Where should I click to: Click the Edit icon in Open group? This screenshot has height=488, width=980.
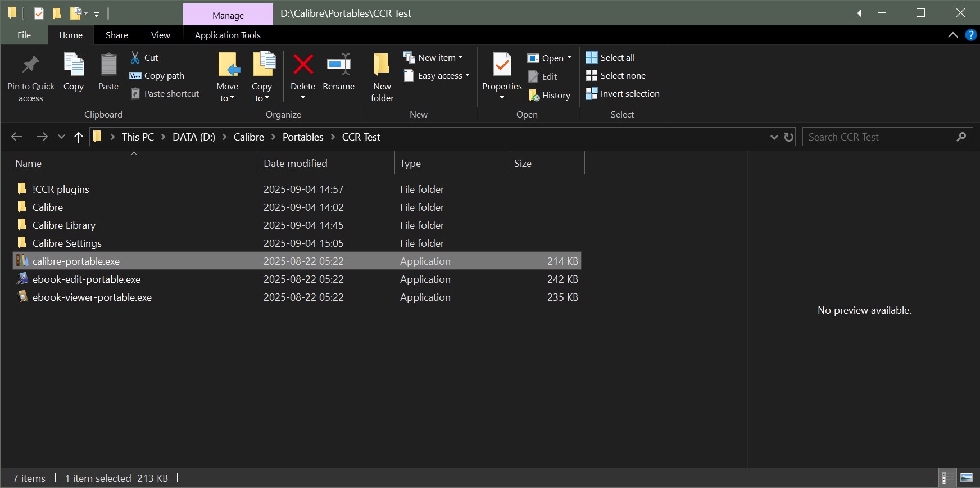533,76
